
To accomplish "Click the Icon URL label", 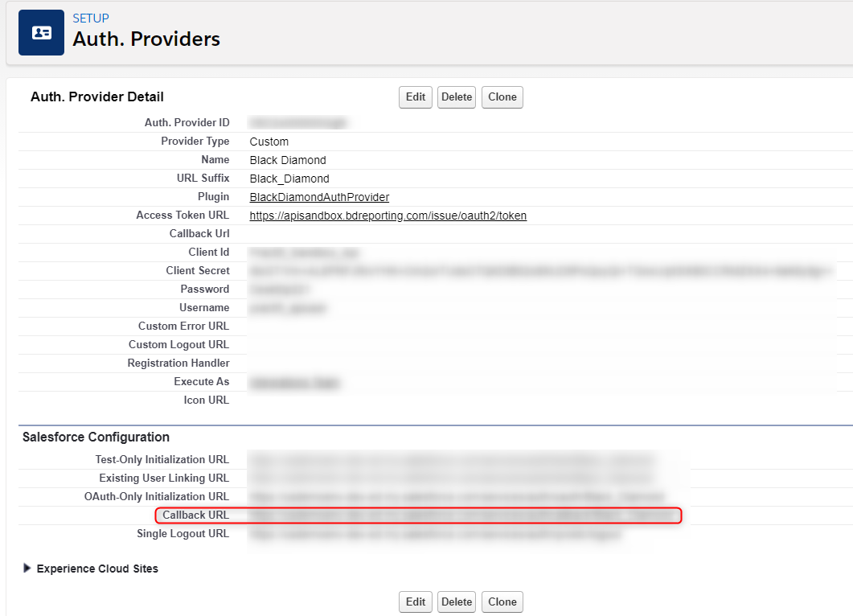I will tap(206, 400).
